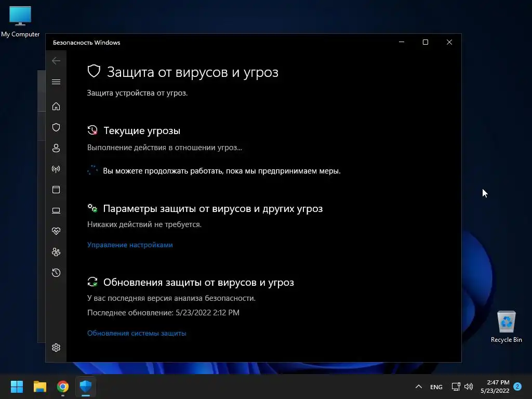Click the refresh icon beside Обновления защиты
The image size is (532, 399).
pyautogui.click(x=92, y=282)
